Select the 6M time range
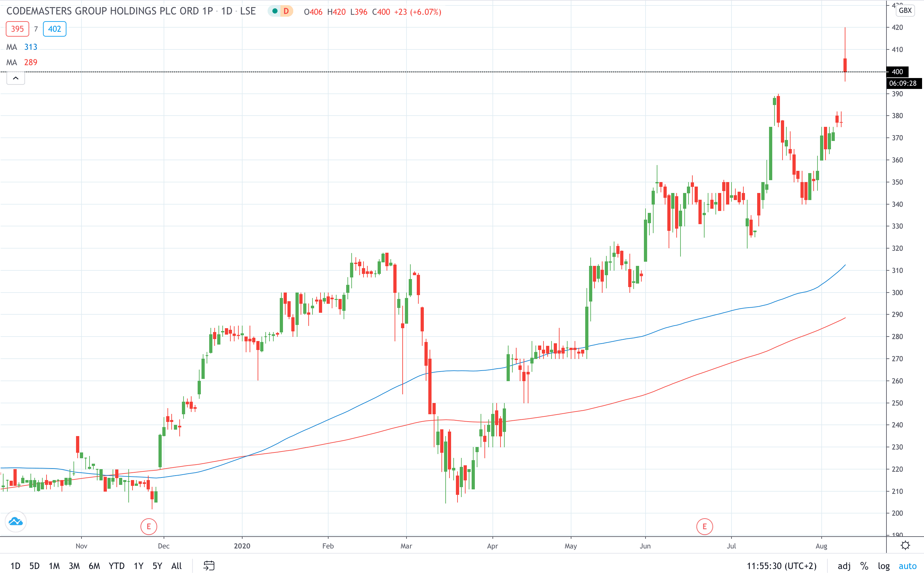Viewport: 924px width, 578px height. pyautogui.click(x=94, y=566)
